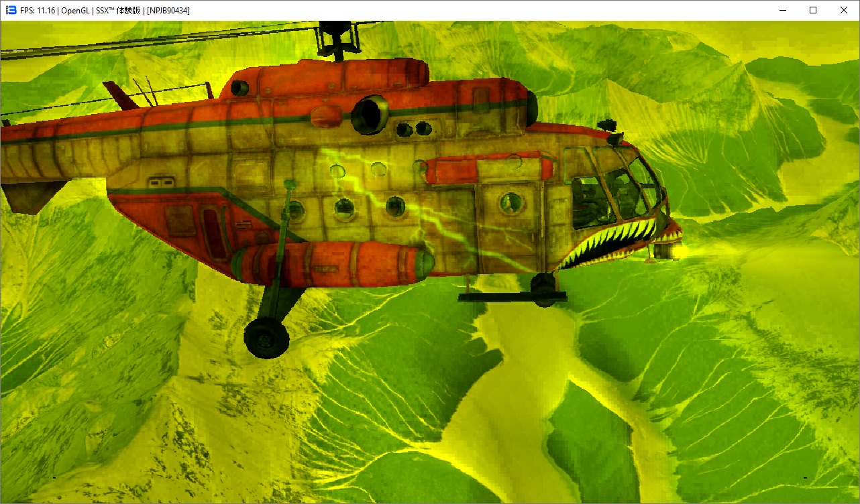This screenshot has width=860, height=504.
Task: Maximize the SSX emulator window
Action: [x=813, y=10]
